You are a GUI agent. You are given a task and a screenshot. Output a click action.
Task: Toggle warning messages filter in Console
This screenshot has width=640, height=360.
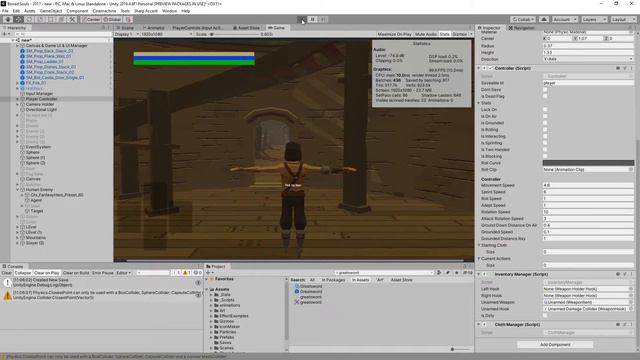tap(187, 273)
